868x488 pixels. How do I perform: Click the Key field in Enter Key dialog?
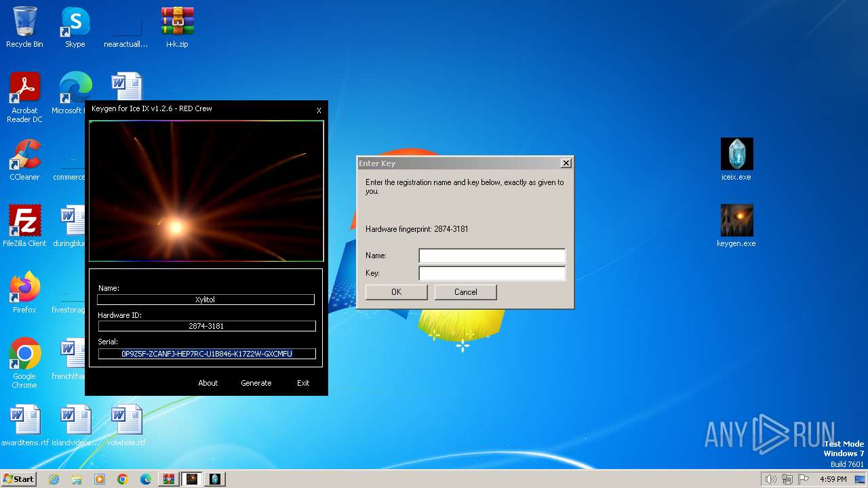[x=492, y=273]
